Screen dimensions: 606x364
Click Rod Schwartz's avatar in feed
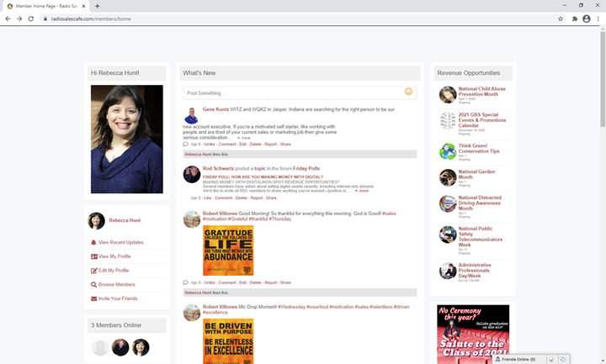click(192, 175)
